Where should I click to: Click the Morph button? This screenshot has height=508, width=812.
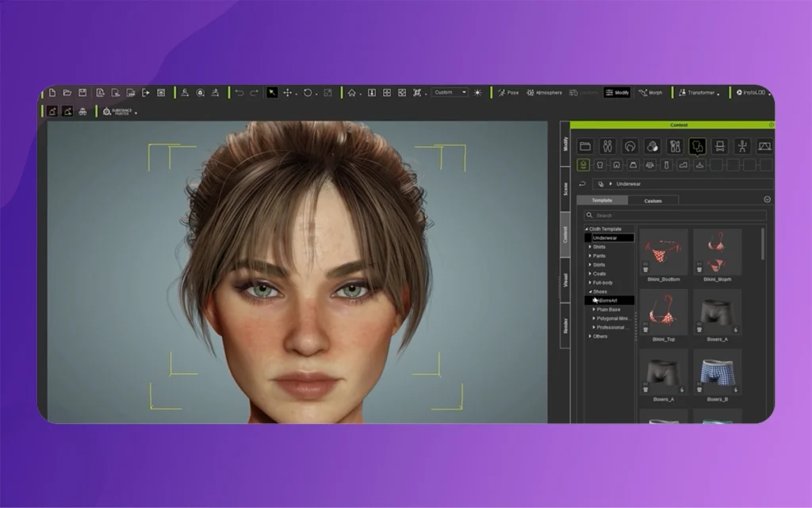(x=650, y=93)
